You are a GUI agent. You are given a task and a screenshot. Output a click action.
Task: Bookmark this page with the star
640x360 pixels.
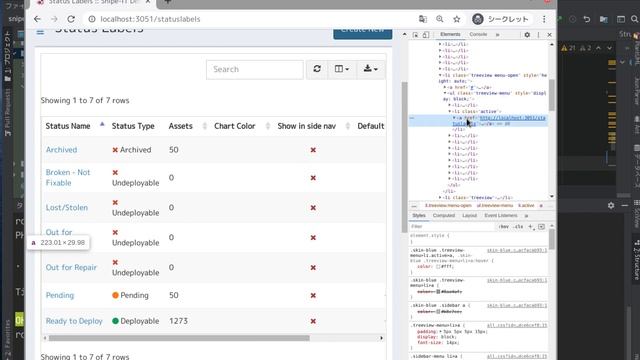tap(457, 19)
